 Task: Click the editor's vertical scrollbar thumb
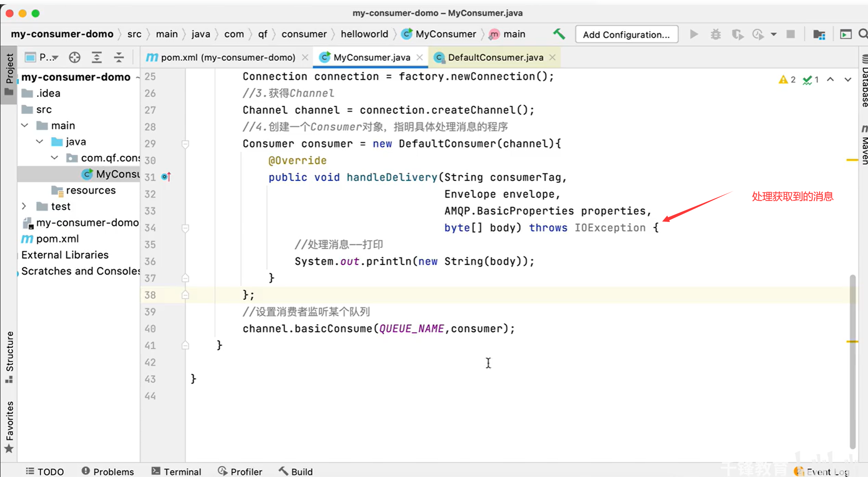pyautogui.click(x=852, y=361)
